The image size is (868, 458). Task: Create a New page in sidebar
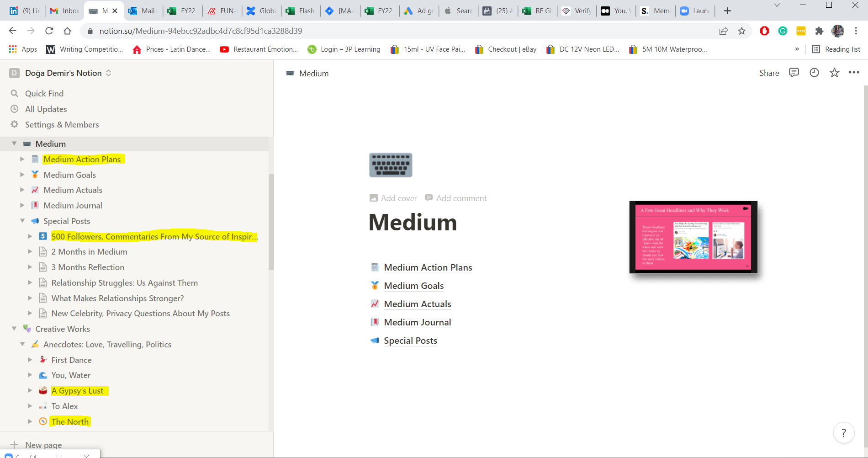[x=37, y=445]
